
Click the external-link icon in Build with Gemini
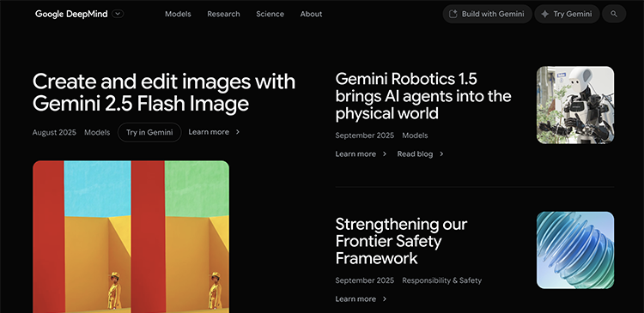[x=453, y=14]
